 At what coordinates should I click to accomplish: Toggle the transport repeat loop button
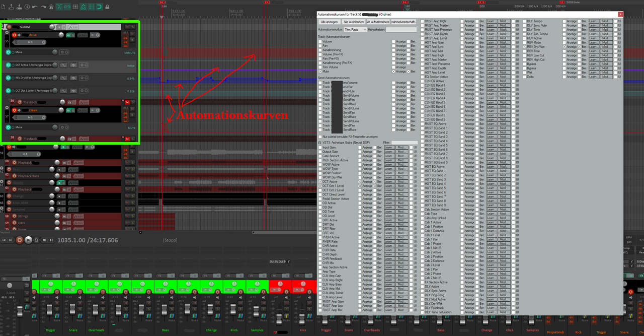[36, 240]
